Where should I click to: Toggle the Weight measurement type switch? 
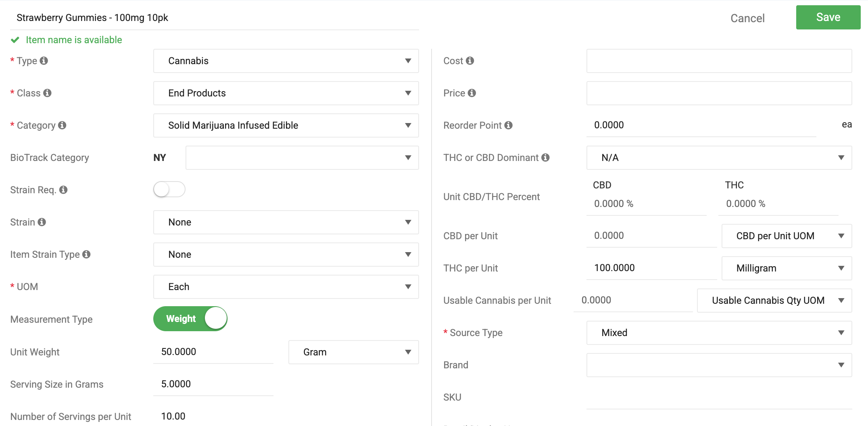click(190, 319)
